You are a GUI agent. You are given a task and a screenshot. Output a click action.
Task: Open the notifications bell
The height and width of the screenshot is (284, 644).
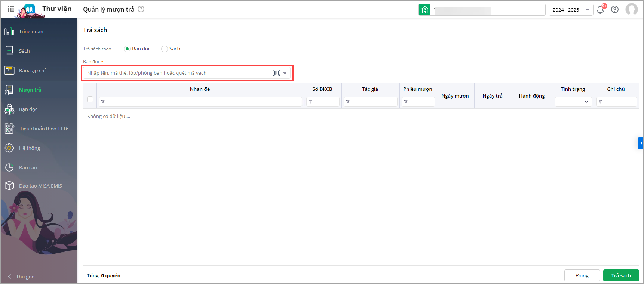[600, 10]
